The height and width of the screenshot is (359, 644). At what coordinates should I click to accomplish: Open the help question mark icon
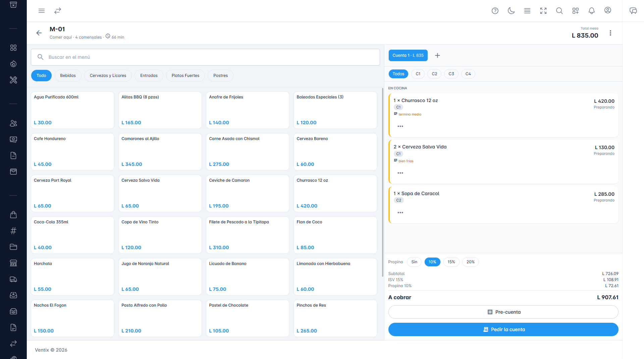click(495, 11)
